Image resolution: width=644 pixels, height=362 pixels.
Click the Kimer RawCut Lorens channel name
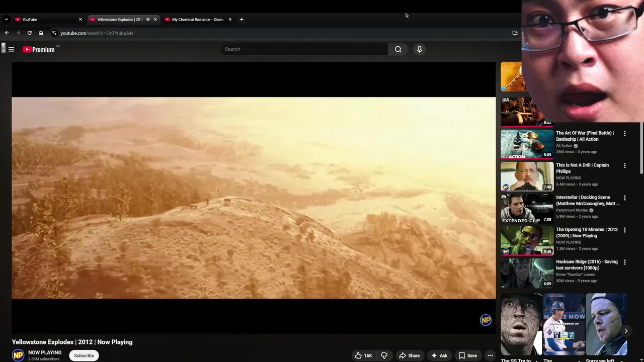[576, 275]
